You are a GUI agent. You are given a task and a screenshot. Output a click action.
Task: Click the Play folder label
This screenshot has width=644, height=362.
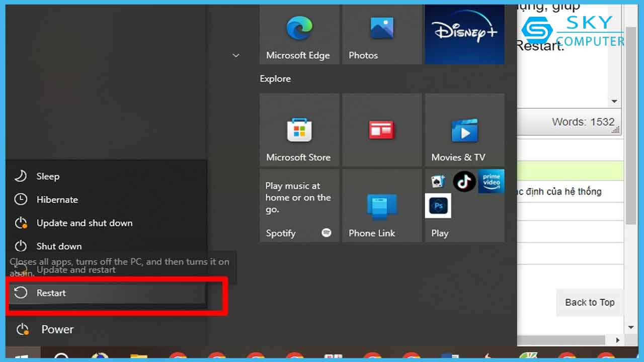click(x=440, y=233)
